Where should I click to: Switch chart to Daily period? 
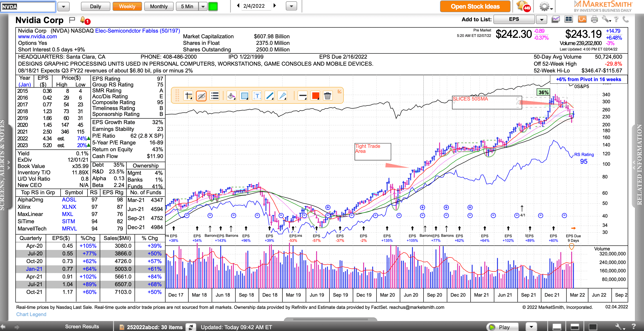[95, 6]
